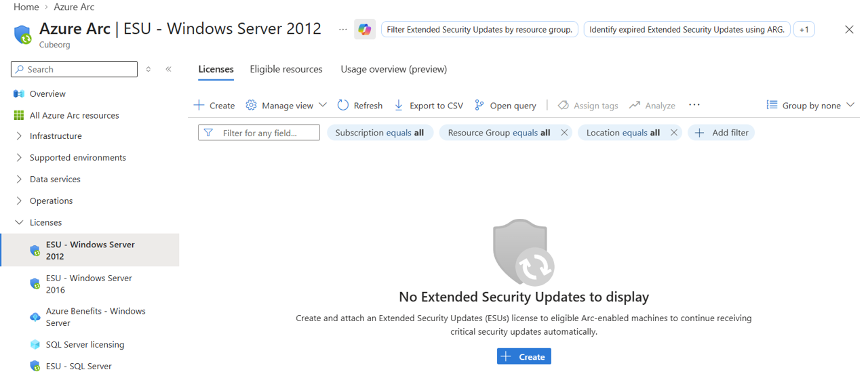
Task: Click Filter Extended Security Updates by resource group suggestion
Action: 479,30
